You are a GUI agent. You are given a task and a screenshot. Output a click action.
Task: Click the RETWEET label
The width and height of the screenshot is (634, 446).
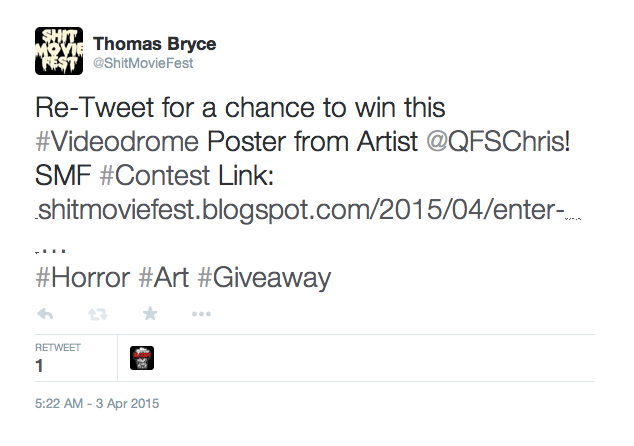[x=58, y=348]
